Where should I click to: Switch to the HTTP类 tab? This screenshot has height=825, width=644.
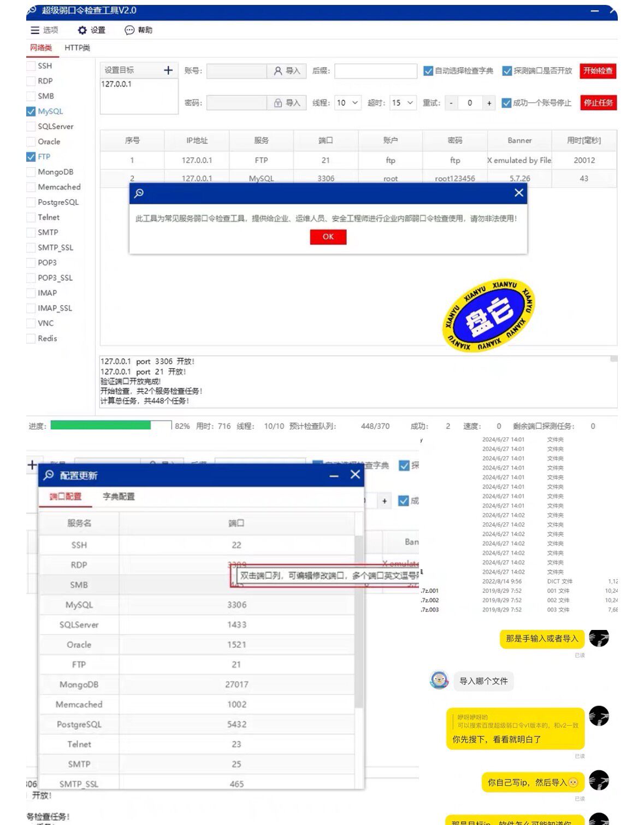pyautogui.click(x=77, y=48)
